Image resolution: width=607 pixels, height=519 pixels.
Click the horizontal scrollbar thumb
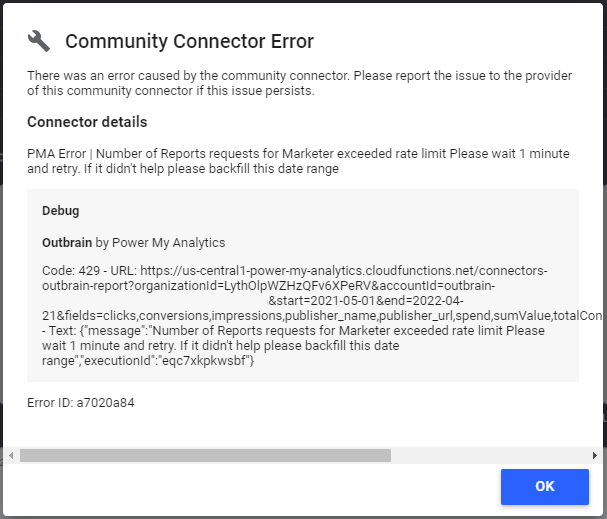coord(205,455)
